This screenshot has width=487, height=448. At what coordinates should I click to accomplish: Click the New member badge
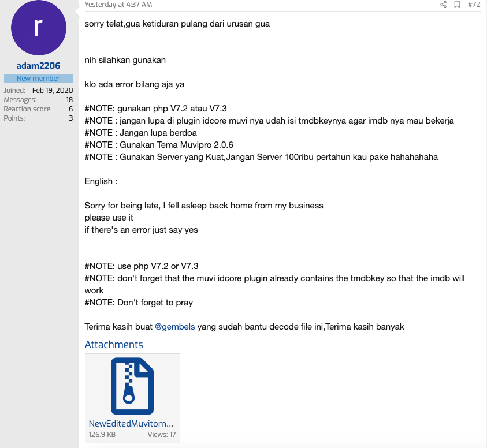click(39, 79)
